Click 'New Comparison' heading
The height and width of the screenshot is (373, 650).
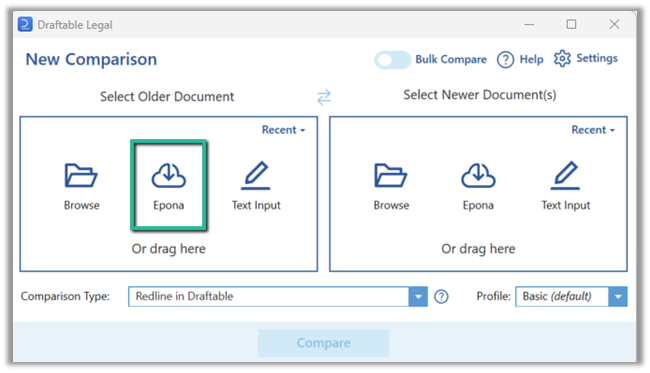[x=91, y=59]
